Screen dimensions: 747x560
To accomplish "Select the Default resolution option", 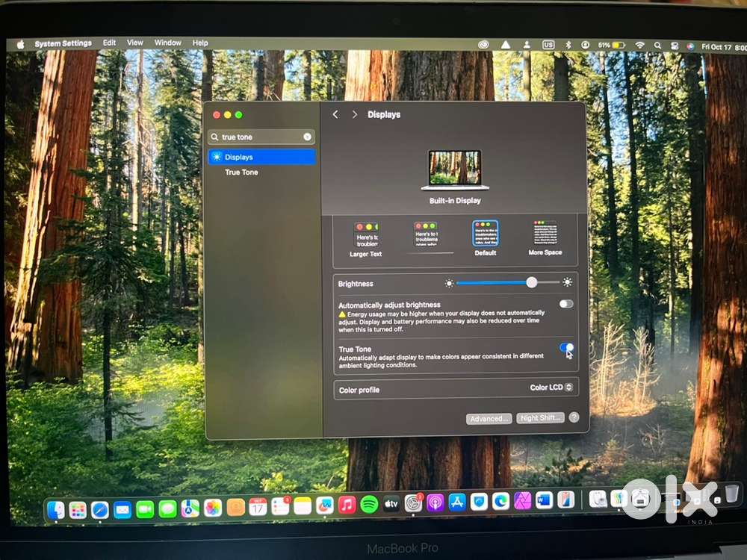I will tap(485, 234).
